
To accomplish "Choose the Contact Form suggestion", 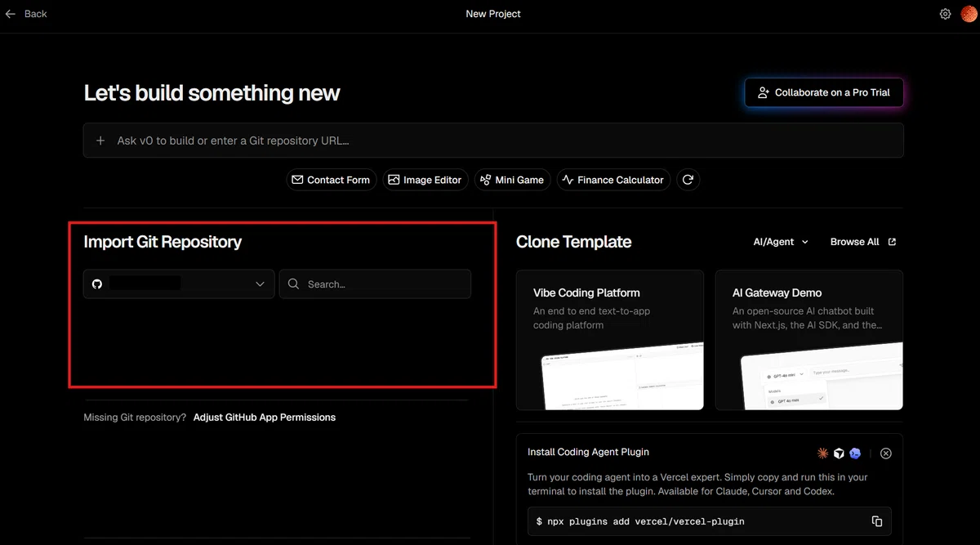I will point(331,180).
